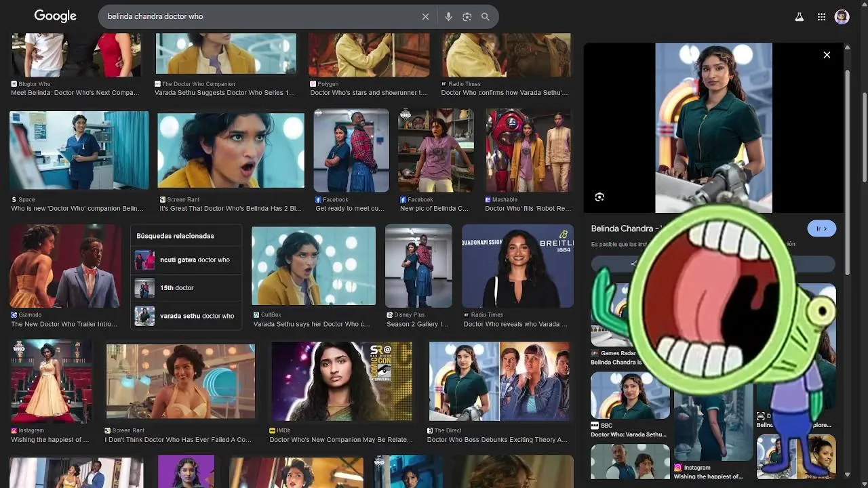Image resolution: width=868 pixels, height=488 pixels.
Task: Click the Space source favicon
Action: pos(14,200)
